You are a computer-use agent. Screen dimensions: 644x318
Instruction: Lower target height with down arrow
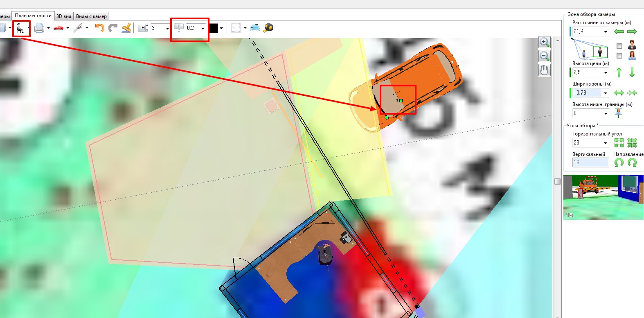click(632, 72)
